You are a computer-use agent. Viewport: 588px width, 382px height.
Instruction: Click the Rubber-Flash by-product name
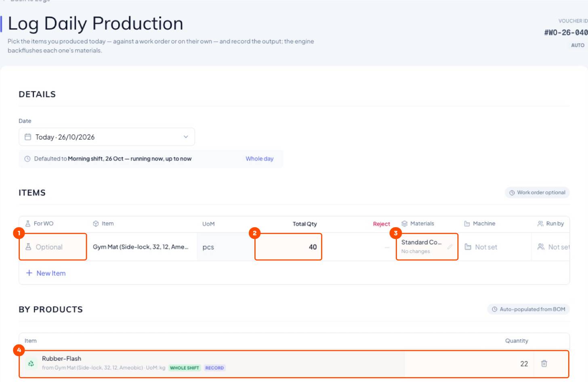pyautogui.click(x=61, y=359)
